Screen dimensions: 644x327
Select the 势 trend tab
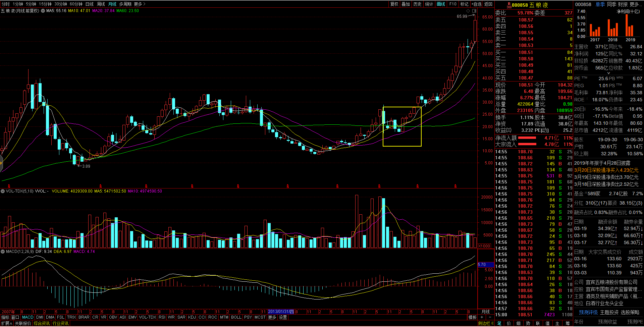[529, 324]
